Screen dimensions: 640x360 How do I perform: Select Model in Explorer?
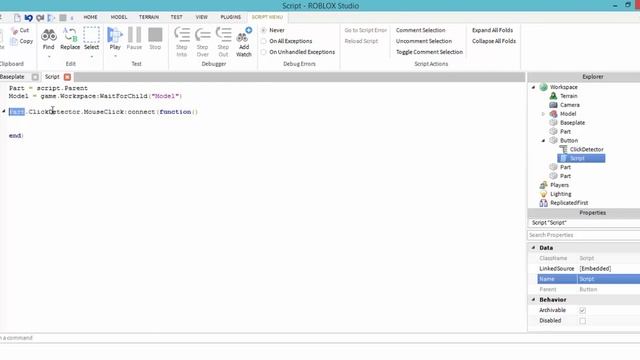568,114
